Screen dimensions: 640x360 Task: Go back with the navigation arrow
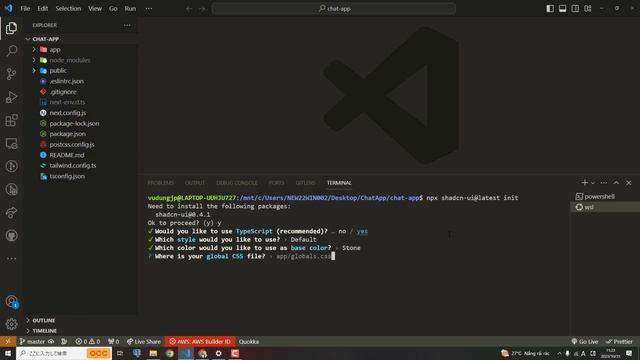tap(189, 9)
